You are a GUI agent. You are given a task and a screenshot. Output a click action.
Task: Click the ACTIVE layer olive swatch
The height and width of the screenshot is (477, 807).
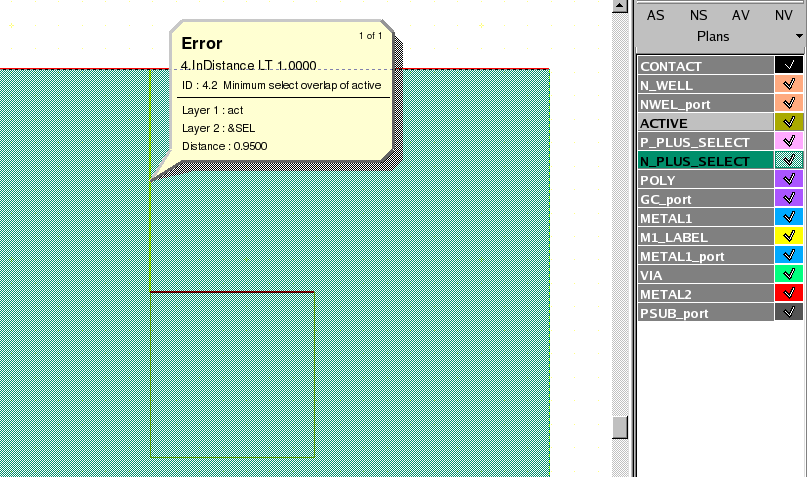pyautogui.click(x=788, y=123)
